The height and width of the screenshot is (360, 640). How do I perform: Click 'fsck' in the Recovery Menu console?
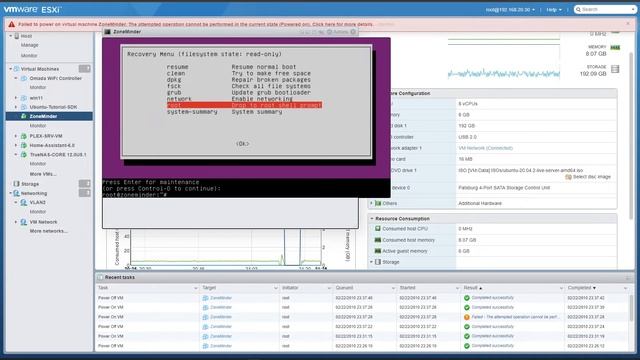pyautogui.click(x=174, y=86)
